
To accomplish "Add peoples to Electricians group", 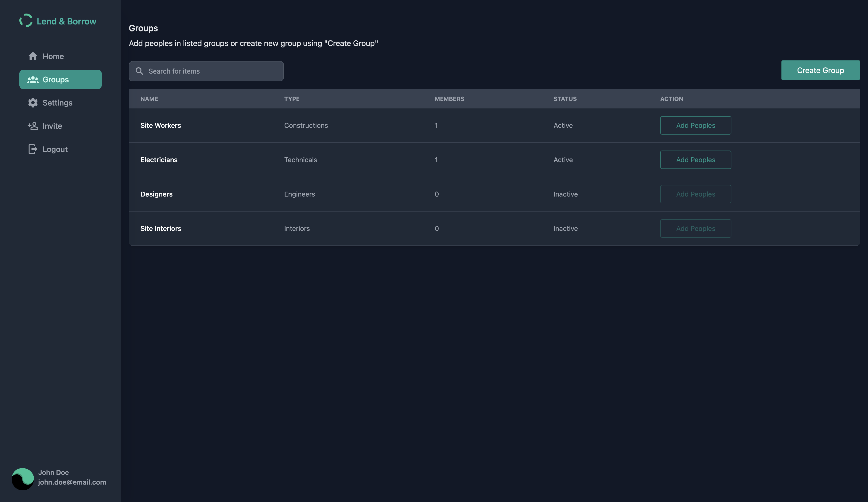I will tap(695, 160).
